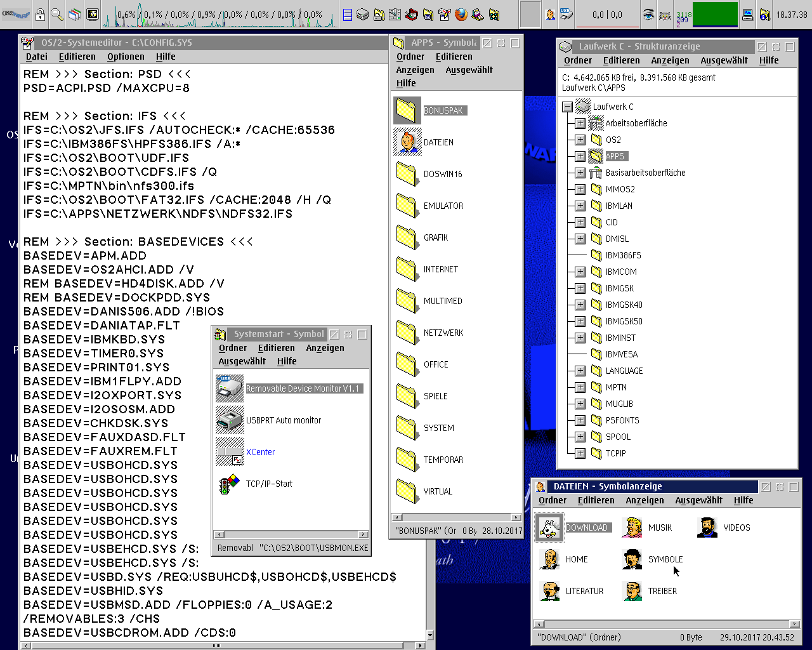Click horizontal scrollbar thumb in Systemeditor
The image size is (812, 650).
tap(217, 646)
